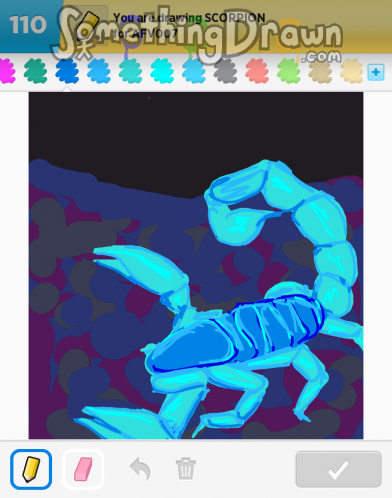Pick the dark teal green color swatch
The image size is (392, 498).
click(x=35, y=71)
